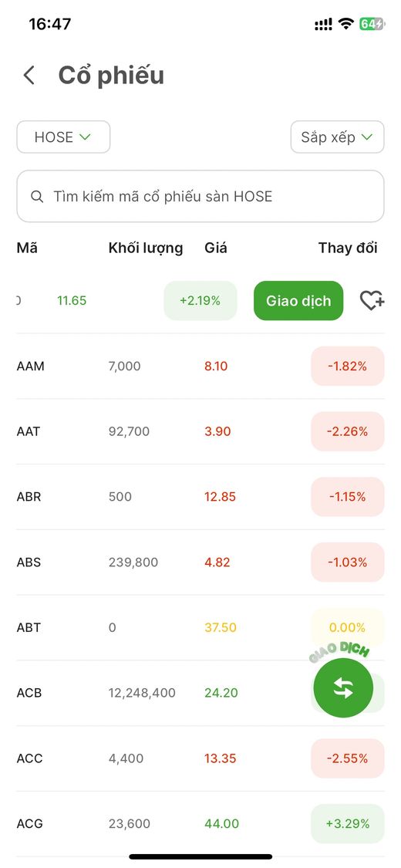401x868 pixels.
Task: Open the HOSE exchange dropdown
Action: [63, 137]
